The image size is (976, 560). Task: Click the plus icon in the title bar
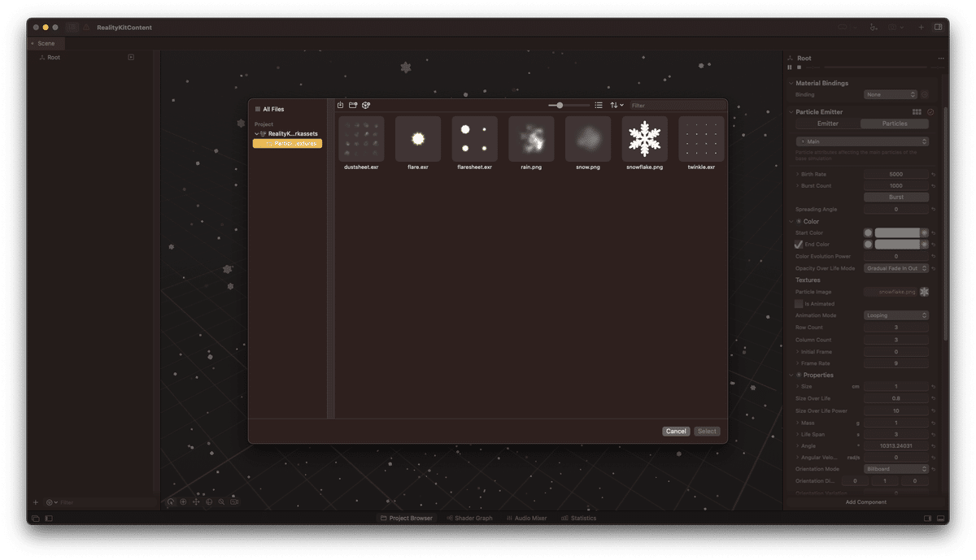pos(921,27)
